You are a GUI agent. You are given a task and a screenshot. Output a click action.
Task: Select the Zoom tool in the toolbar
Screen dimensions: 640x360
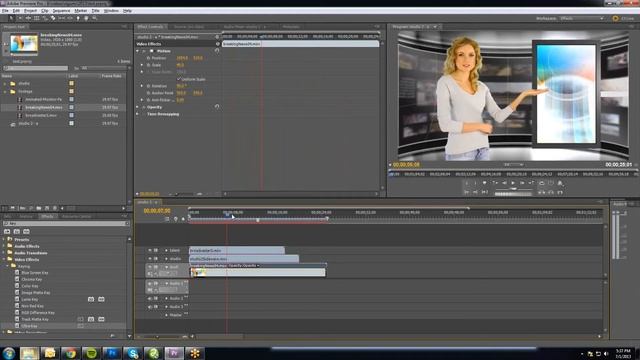[95, 18]
